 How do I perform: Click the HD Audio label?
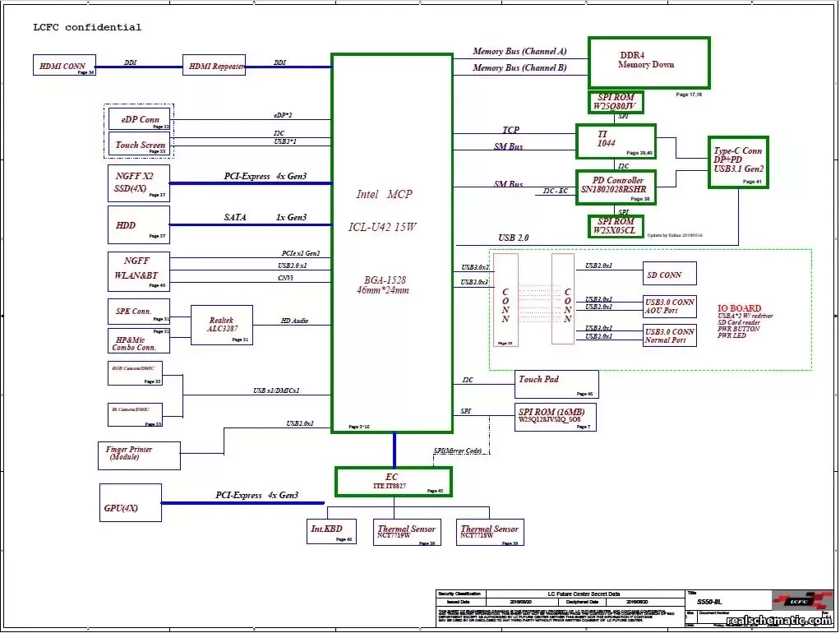tap(294, 321)
